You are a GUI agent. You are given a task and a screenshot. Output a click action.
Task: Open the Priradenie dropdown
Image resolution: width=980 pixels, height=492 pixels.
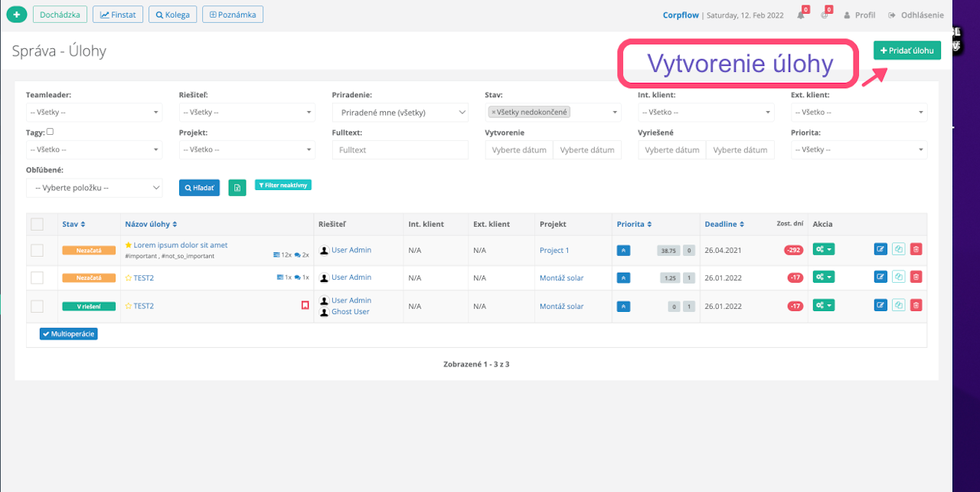(x=400, y=112)
